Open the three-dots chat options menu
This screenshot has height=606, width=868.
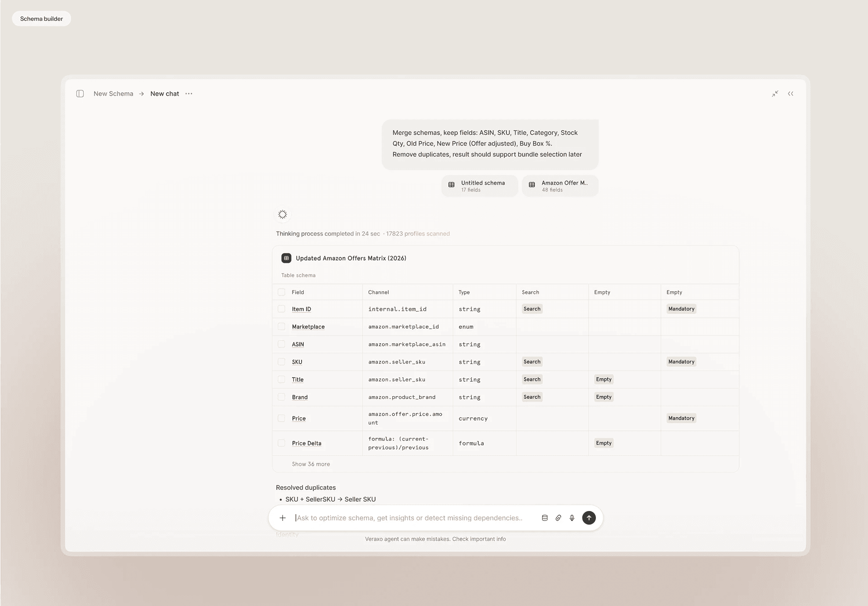[189, 94]
